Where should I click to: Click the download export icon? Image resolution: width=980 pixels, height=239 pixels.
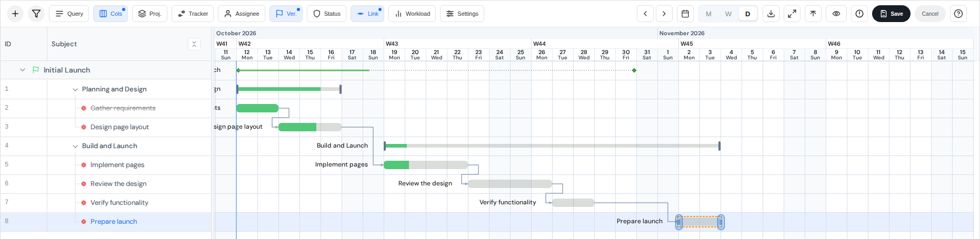click(x=771, y=14)
